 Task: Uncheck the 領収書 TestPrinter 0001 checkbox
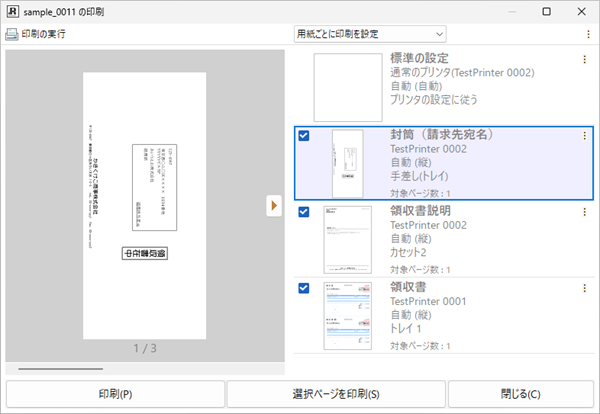pos(304,288)
